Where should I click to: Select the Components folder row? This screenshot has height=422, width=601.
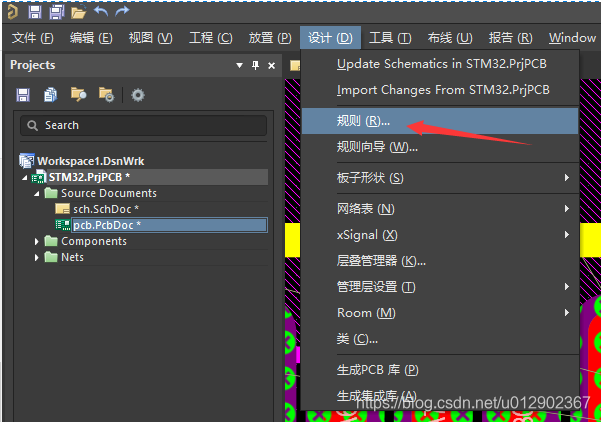[x=94, y=241]
